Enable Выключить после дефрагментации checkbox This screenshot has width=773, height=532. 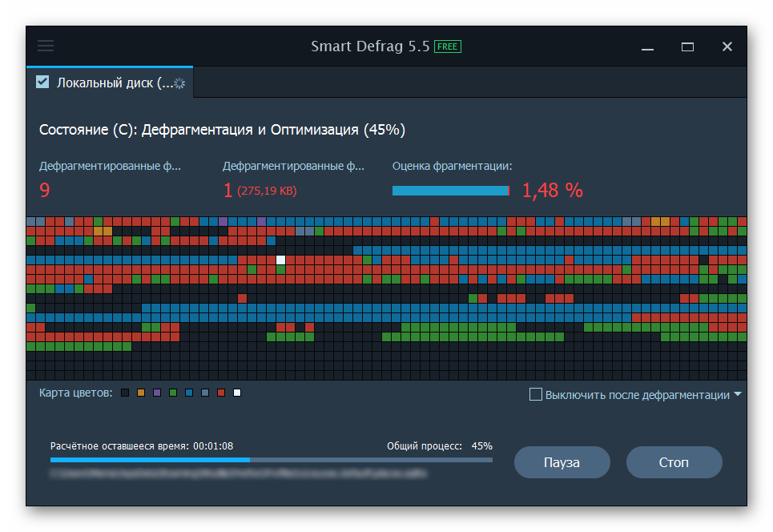point(535,394)
